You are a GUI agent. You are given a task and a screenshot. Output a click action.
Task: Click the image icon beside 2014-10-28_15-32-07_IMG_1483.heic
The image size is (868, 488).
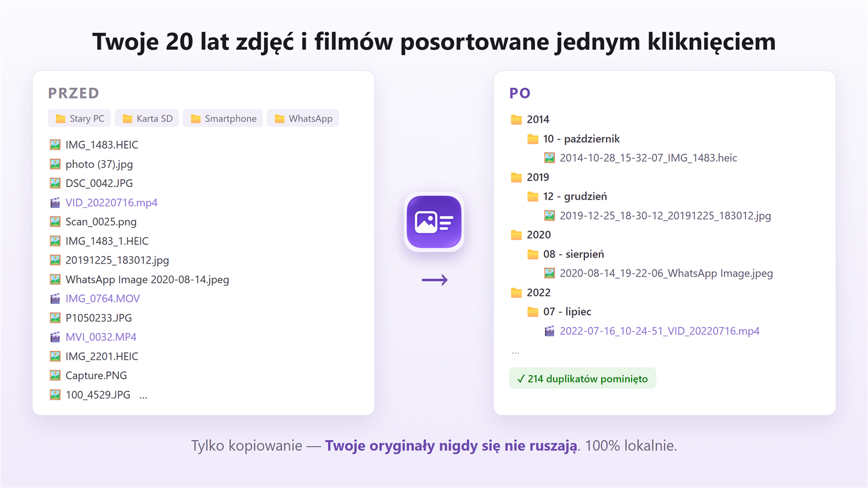(x=550, y=158)
